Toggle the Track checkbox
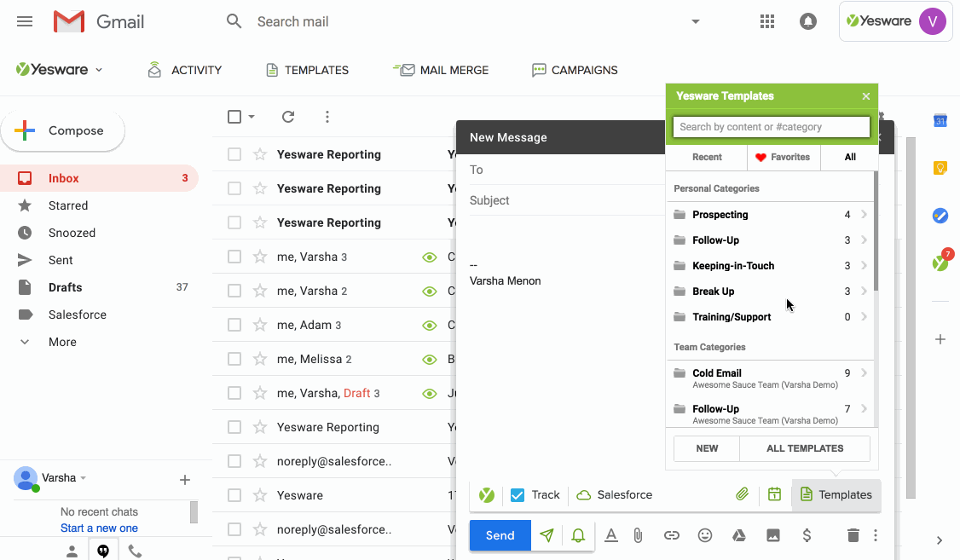The height and width of the screenshot is (560, 960). pos(518,495)
